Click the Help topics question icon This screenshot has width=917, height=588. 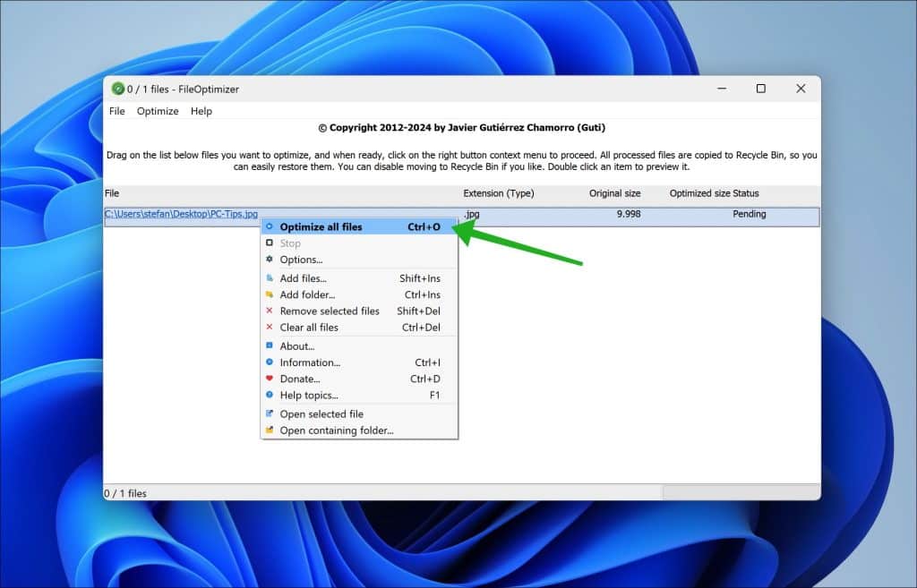(269, 395)
